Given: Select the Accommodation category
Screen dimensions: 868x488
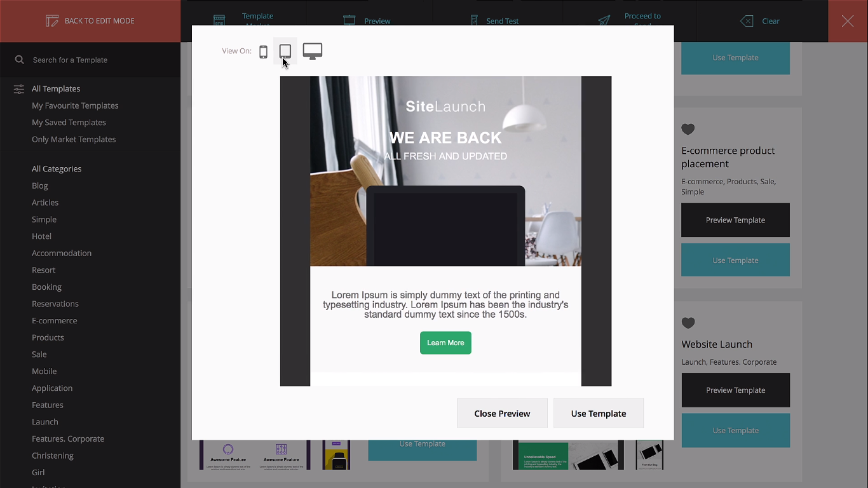Looking at the screenshot, I should click(x=62, y=253).
